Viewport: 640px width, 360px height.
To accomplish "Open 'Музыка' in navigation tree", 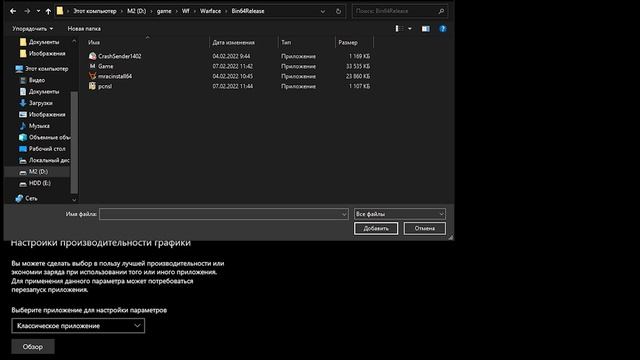I will coord(39,126).
